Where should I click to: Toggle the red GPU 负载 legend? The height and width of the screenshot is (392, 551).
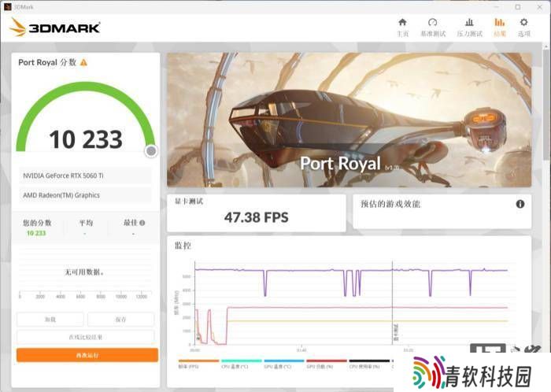point(327,364)
